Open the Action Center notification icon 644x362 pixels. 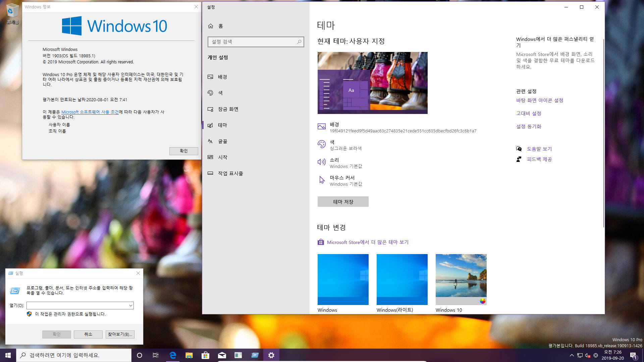point(633,355)
